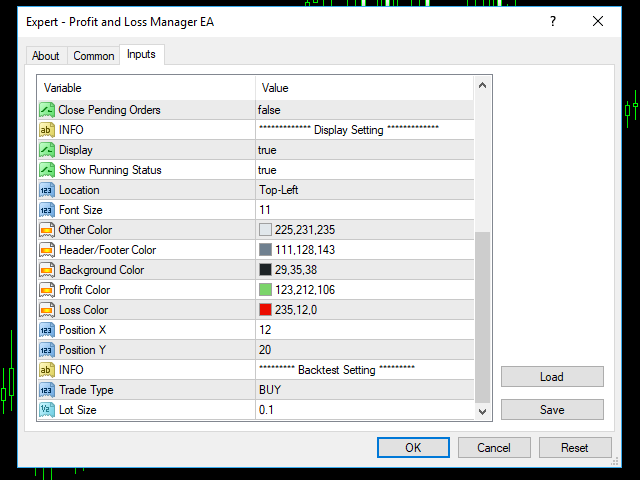This screenshot has width=640, height=480.
Task: Click the Background Color type icon
Action: point(47,270)
